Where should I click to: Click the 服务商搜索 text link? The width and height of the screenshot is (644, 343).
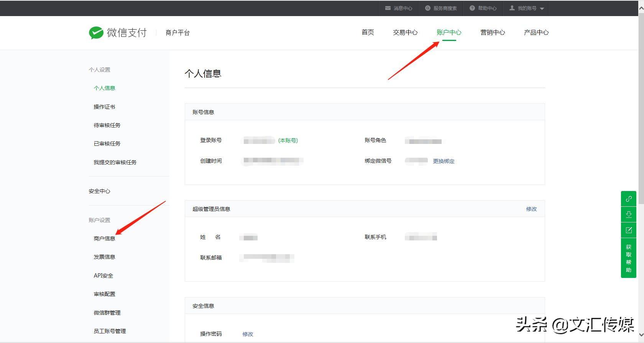pyautogui.click(x=445, y=8)
